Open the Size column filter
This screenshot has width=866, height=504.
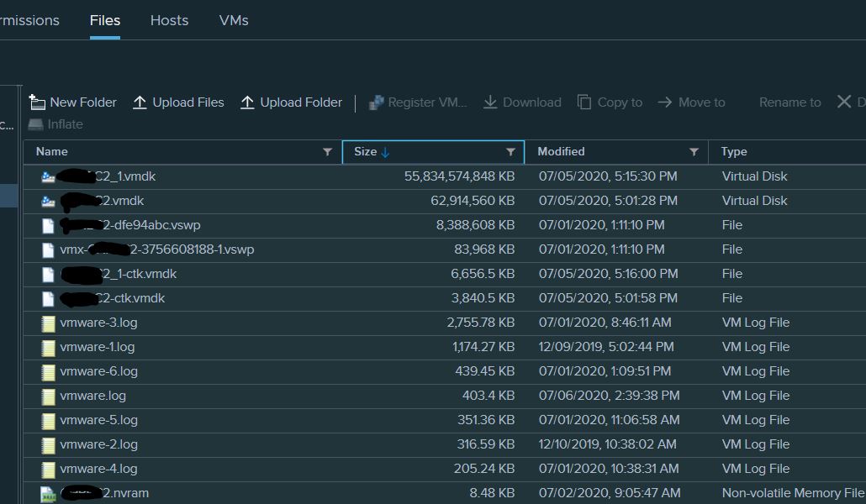(510, 152)
